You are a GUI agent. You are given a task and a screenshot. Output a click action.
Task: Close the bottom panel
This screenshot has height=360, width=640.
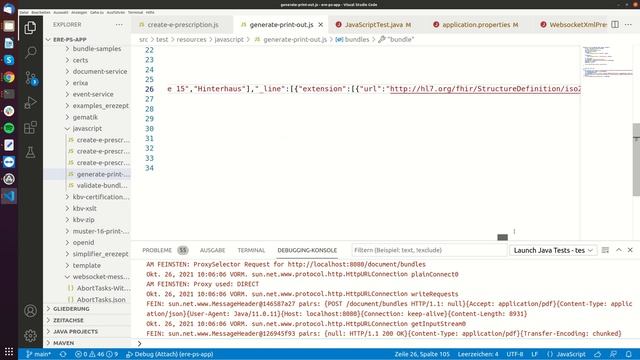click(x=630, y=250)
